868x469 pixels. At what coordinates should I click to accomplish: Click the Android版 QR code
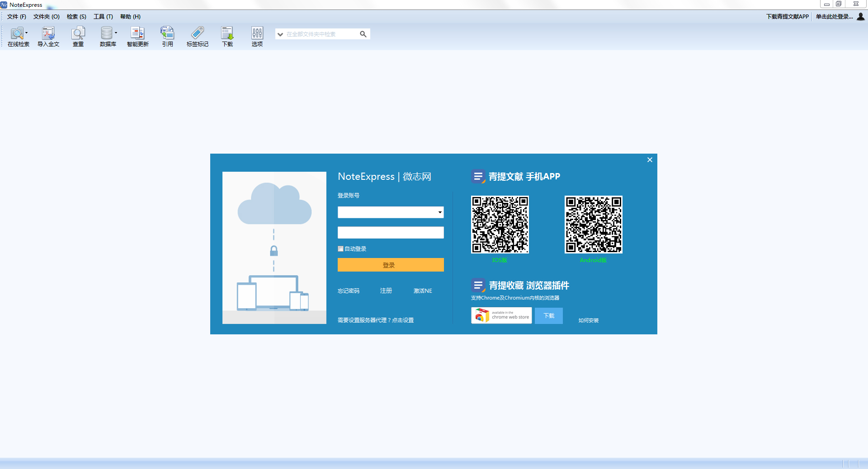[x=594, y=225]
